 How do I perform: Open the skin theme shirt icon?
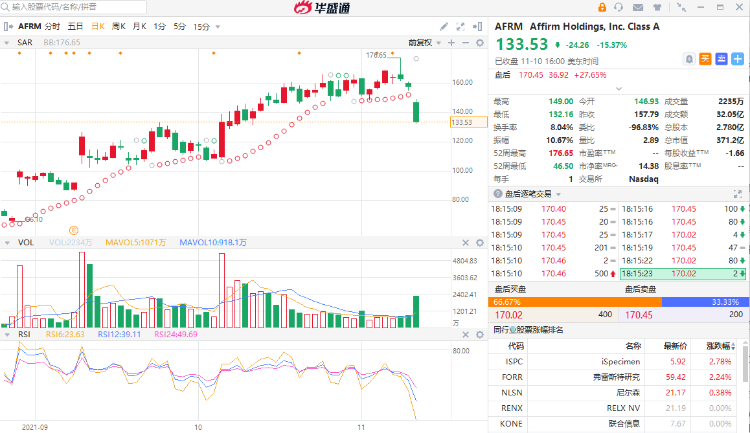coord(657,7)
